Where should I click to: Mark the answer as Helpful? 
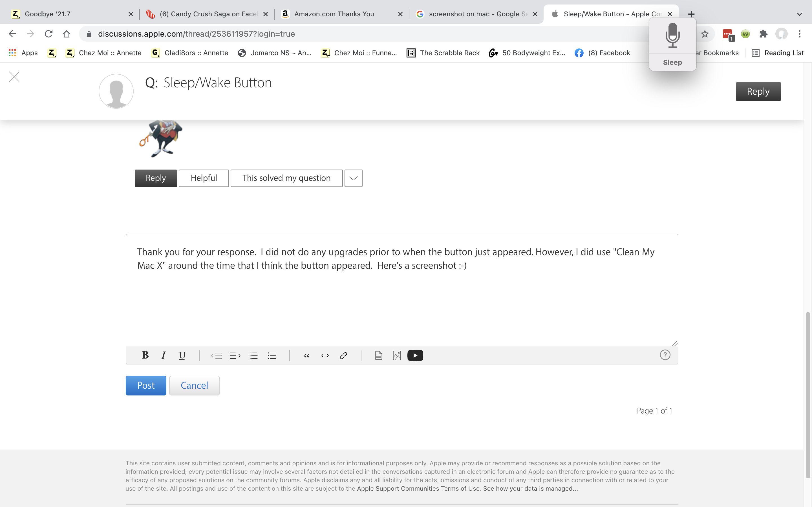[204, 178]
